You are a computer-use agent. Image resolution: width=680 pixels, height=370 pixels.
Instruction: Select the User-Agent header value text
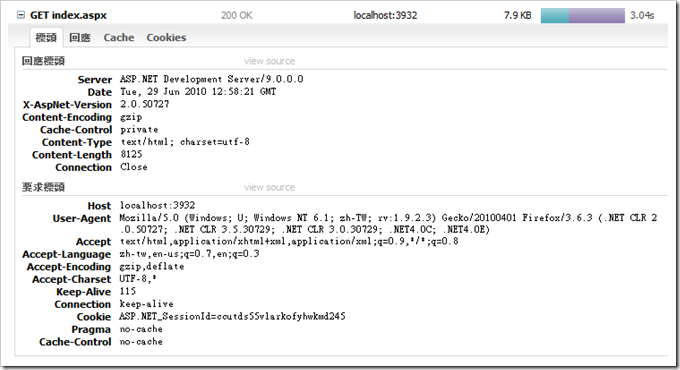pyautogui.click(x=388, y=223)
